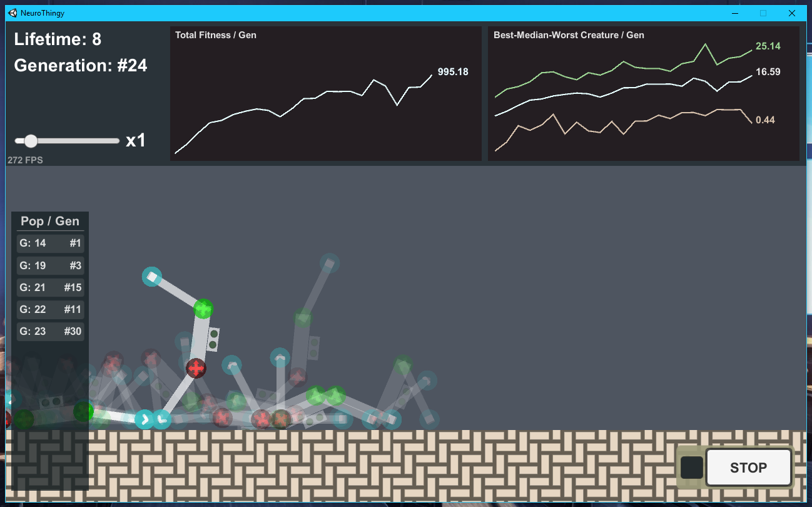Click the teal joint circle at top right of creature

[330, 264]
